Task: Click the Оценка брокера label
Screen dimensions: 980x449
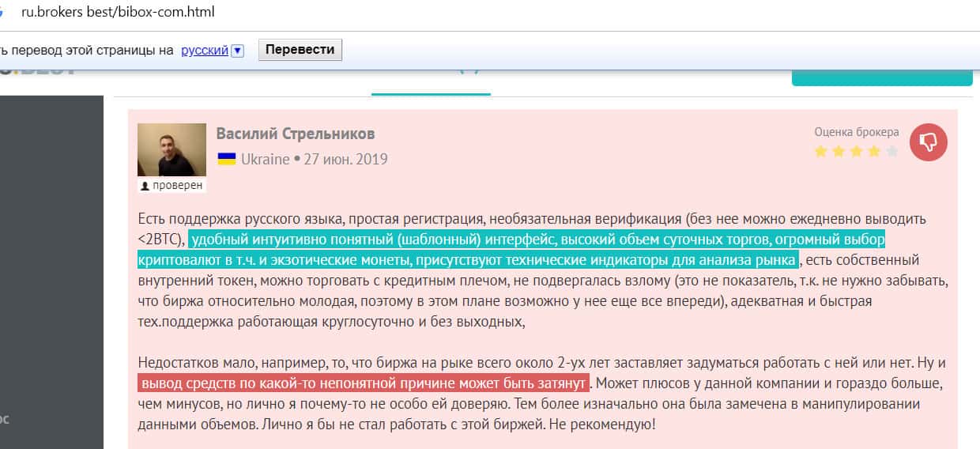Action: (857, 132)
